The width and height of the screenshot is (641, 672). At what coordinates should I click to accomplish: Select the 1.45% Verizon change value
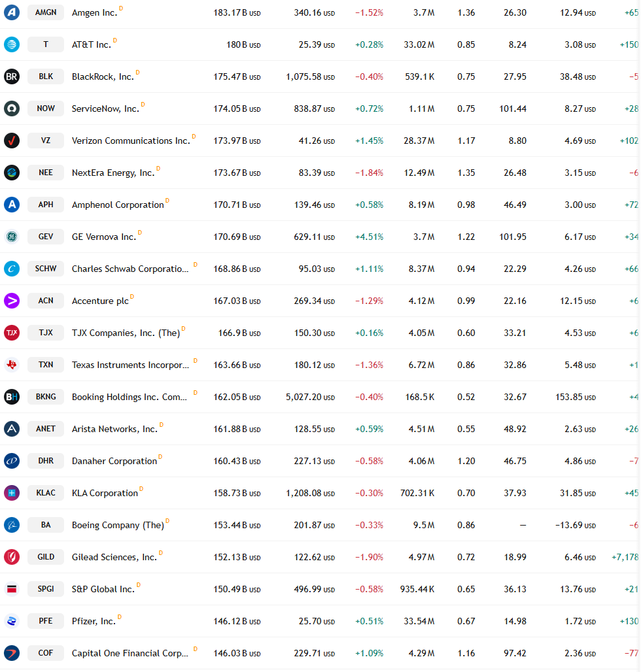click(x=369, y=141)
